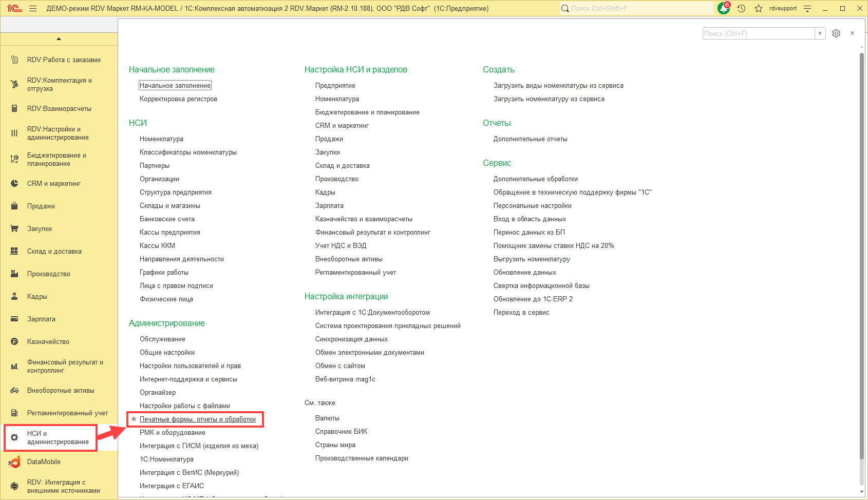Open Корректировка регистров
868x500 pixels.
click(178, 99)
